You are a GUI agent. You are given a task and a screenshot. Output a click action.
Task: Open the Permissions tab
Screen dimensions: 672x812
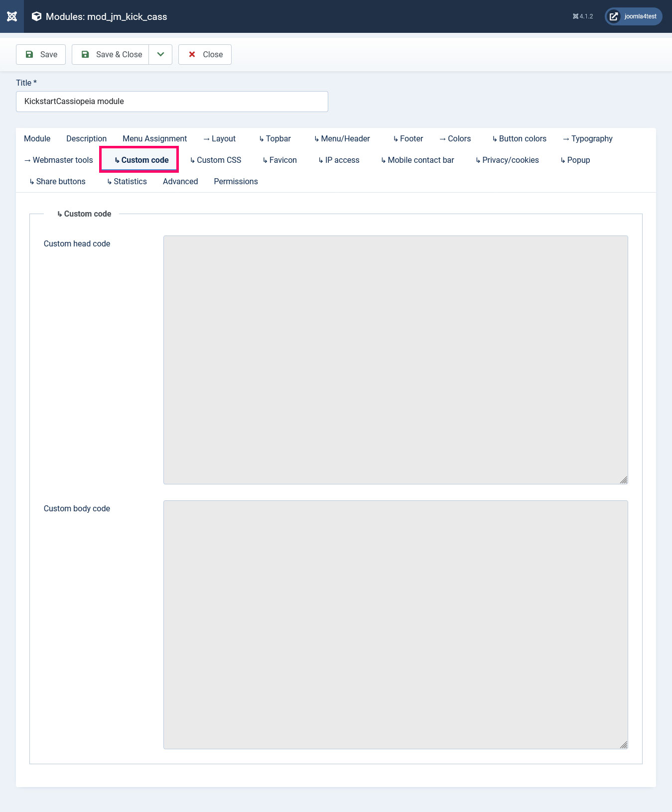[x=236, y=181]
